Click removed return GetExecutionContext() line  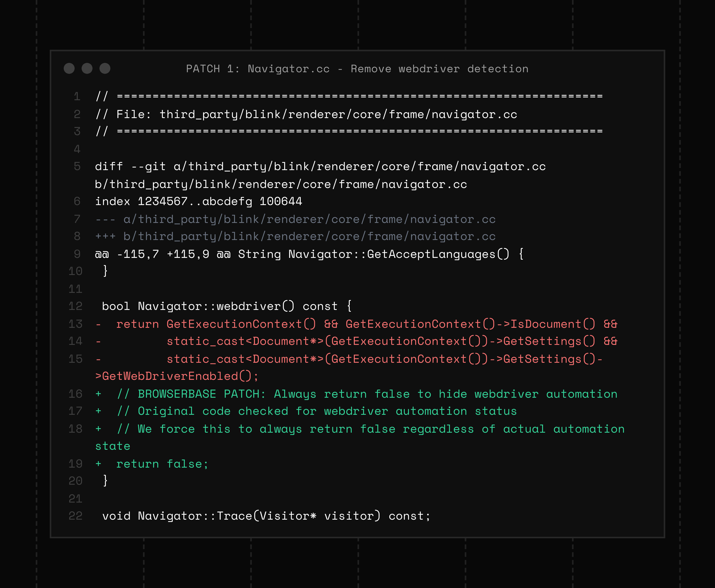(x=366, y=324)
